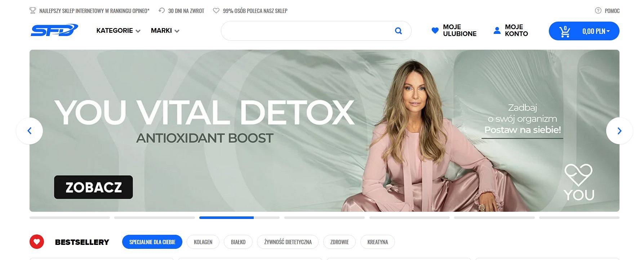644x260 pixels.
Task: Select the Specjalnie dla ciebie tab
Action: click(152, 242)
